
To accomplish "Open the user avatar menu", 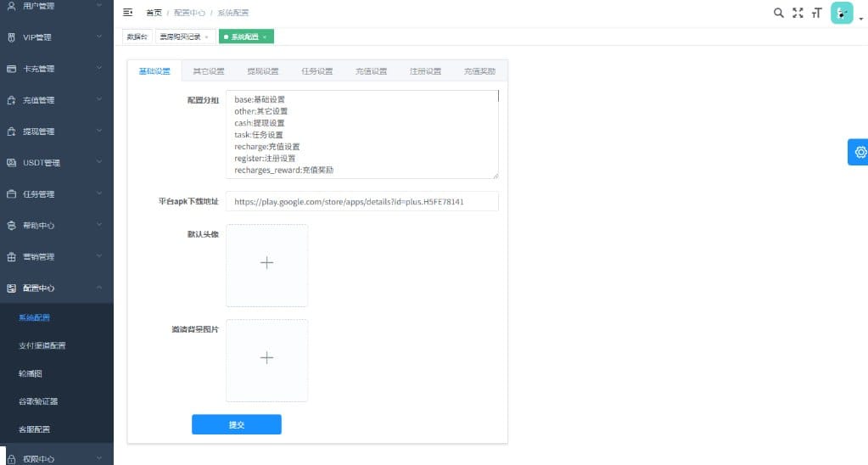I will pyautogui.click(x=842, y=13).
